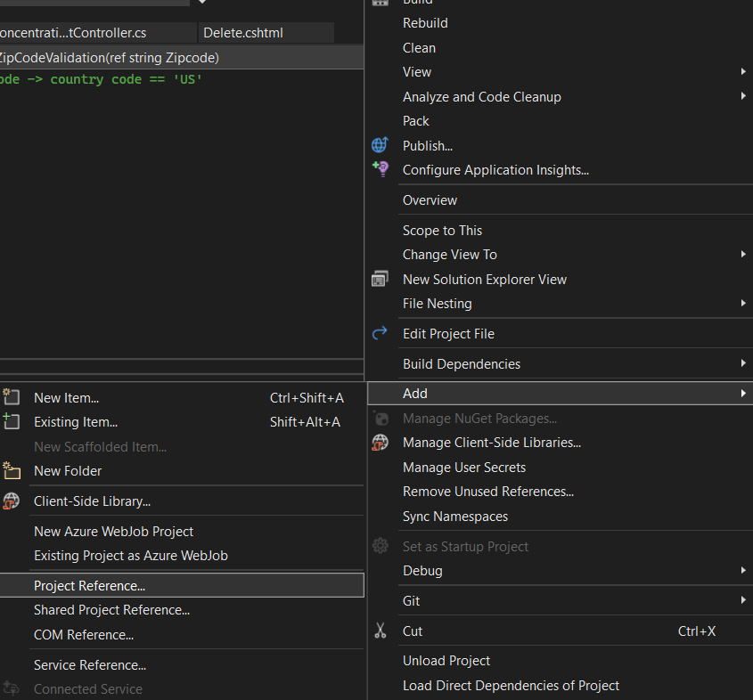753x700 pixels.
Task: Click the Client-Side Library icon in the Add submenu
Action: coord(12,501)
